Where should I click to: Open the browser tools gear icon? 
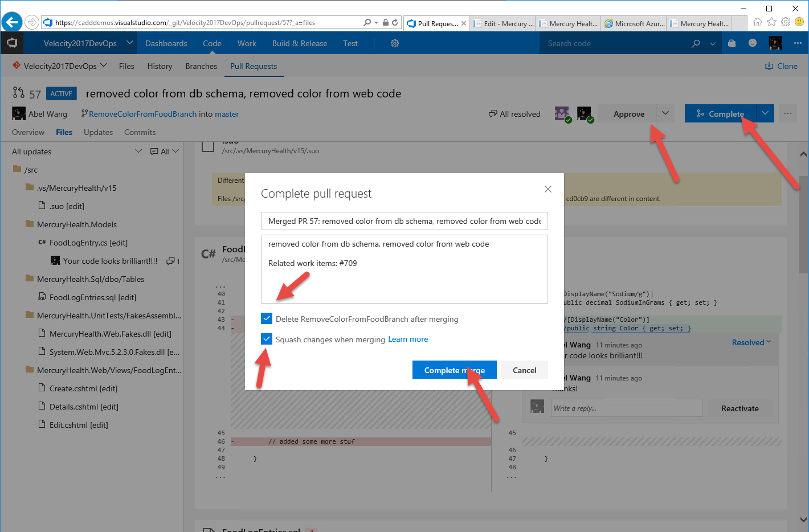coord(786,22)
